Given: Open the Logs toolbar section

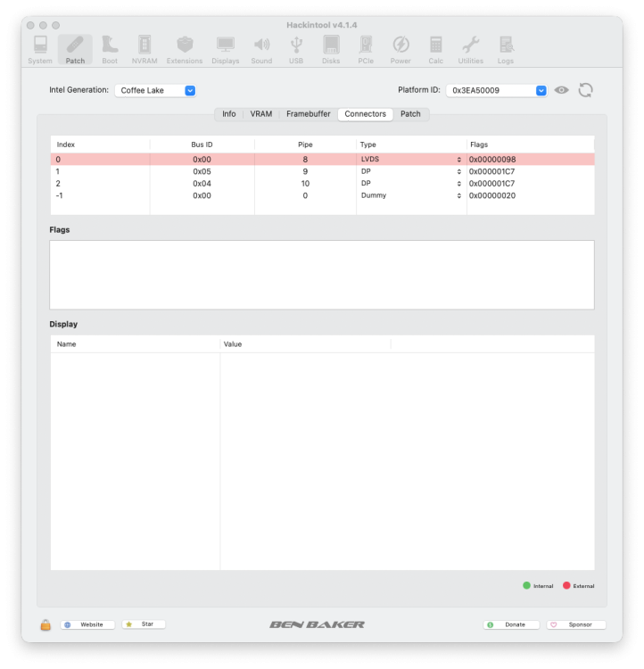Looking at the screenshot, I should pyautogui.click(x=506, y=50).
